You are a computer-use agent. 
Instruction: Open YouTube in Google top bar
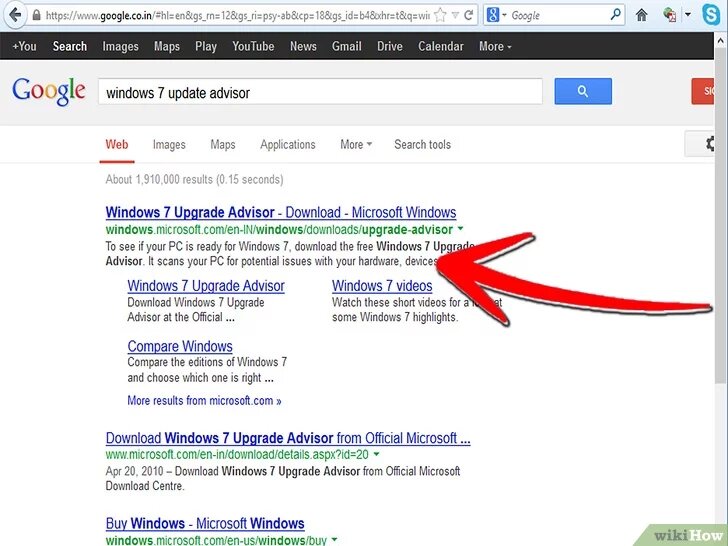[x=253, y=46]
